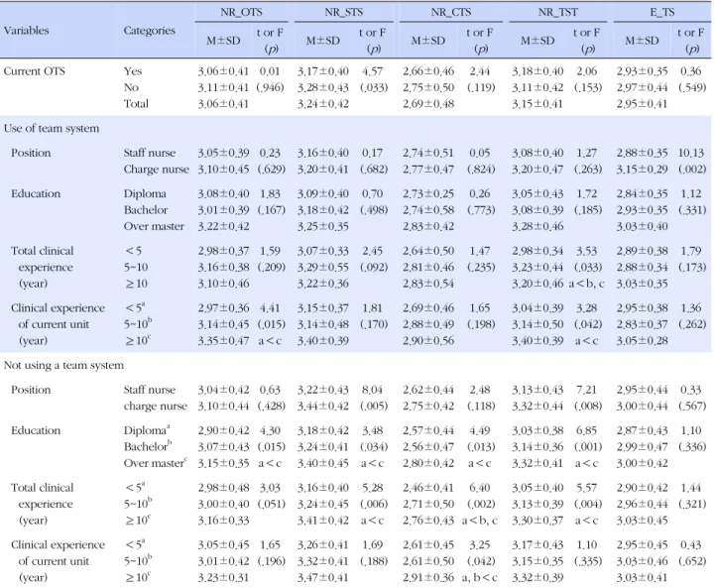The image size is (715, 588).
Task: Click the p-value (.119)
Action: 481,87
